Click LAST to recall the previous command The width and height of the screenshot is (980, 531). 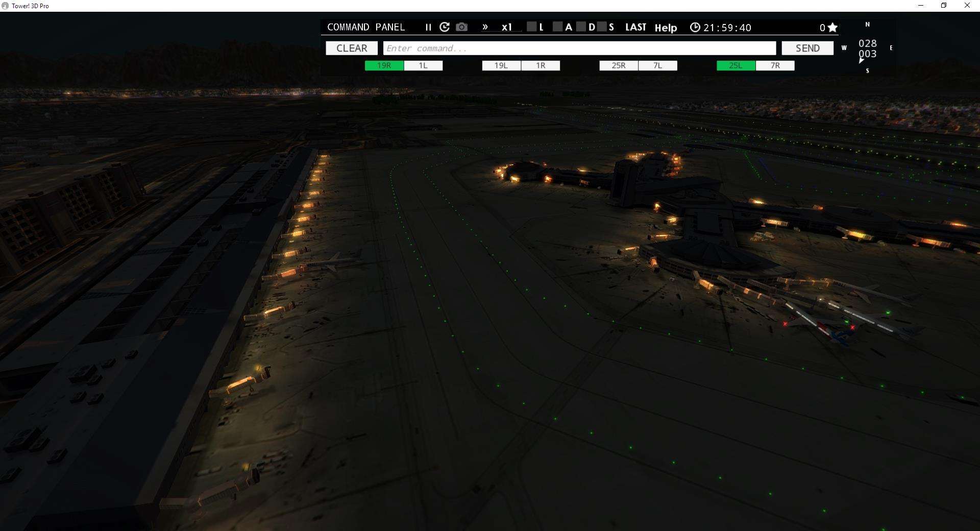click(x=635, y=27)
